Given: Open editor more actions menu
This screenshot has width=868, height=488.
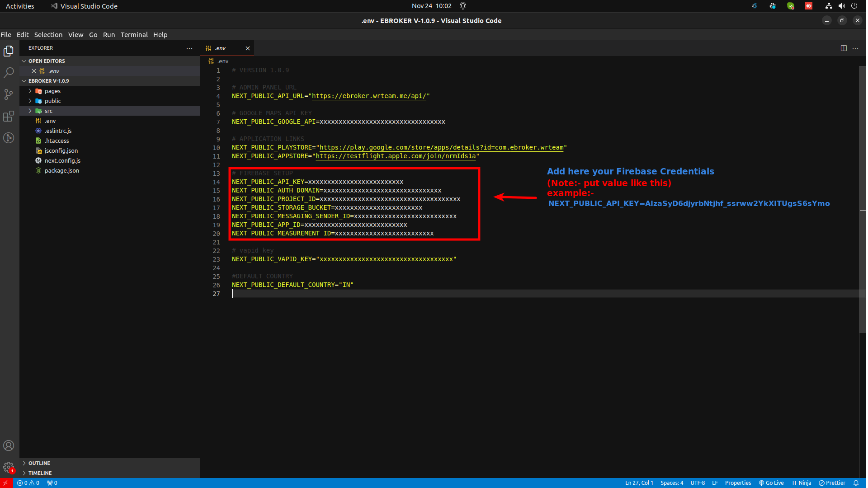Looking at the screenshot, I should point(855,48).
